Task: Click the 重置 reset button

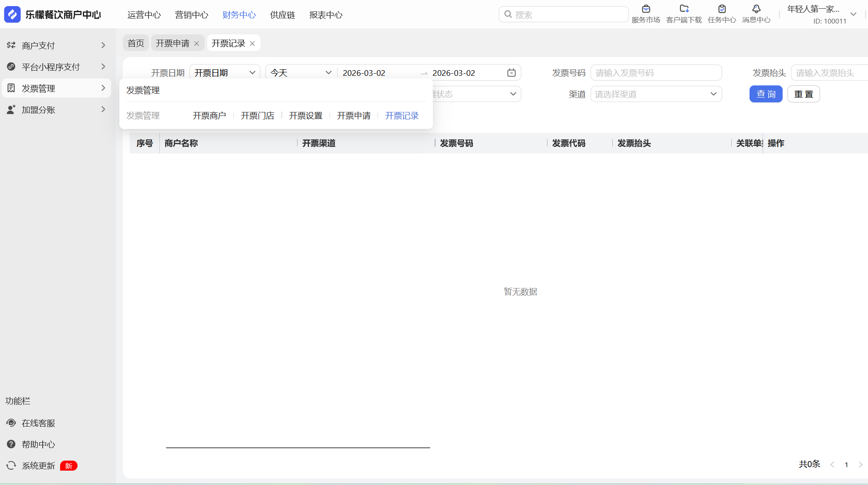Action: click(804, 94)
